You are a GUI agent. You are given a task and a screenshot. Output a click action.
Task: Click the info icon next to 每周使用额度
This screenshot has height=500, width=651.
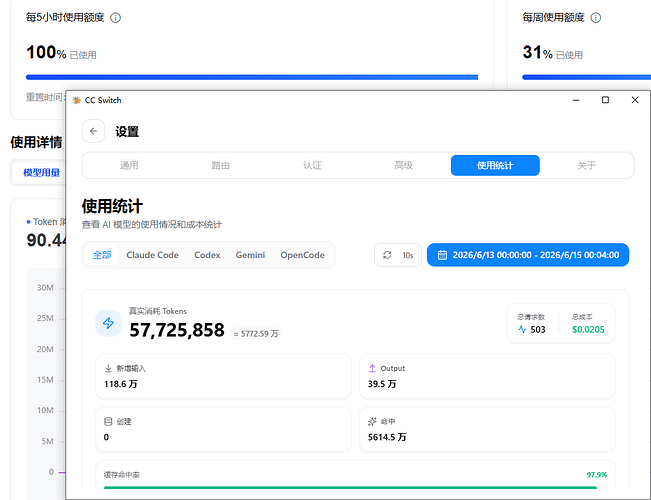(x=596, y=18)
